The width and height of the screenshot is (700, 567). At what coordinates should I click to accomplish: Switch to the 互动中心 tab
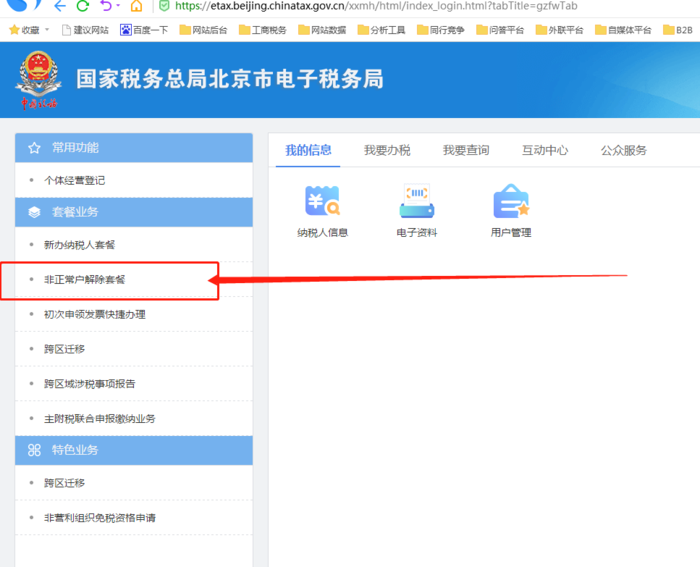coord(545,150)
